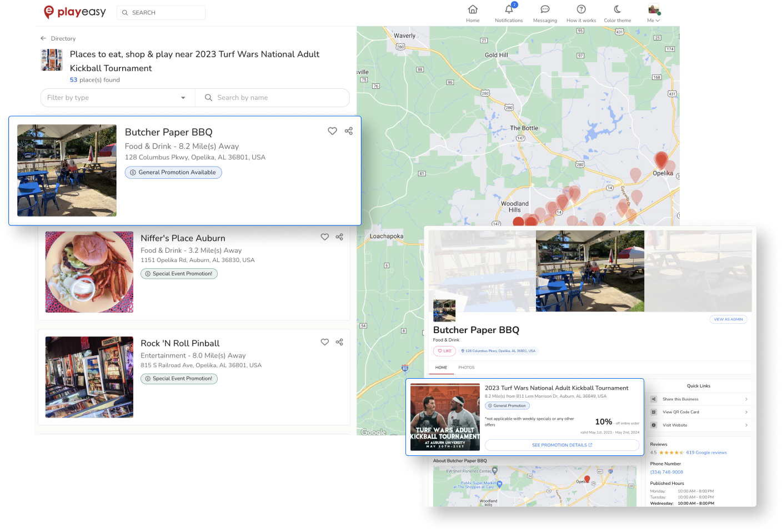Open View QR Code Card quick link
The width and height of the screenshot is (782, 532).
coord(699,412)
